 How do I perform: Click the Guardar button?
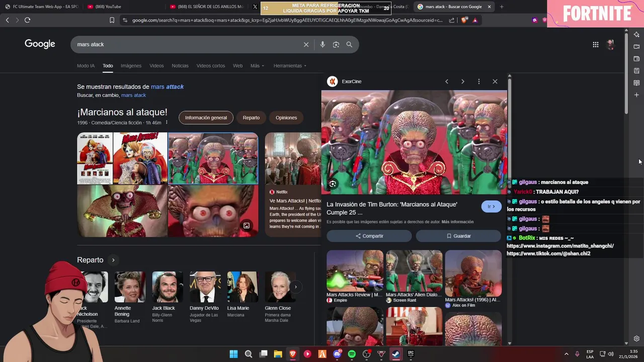coord(459,236)
